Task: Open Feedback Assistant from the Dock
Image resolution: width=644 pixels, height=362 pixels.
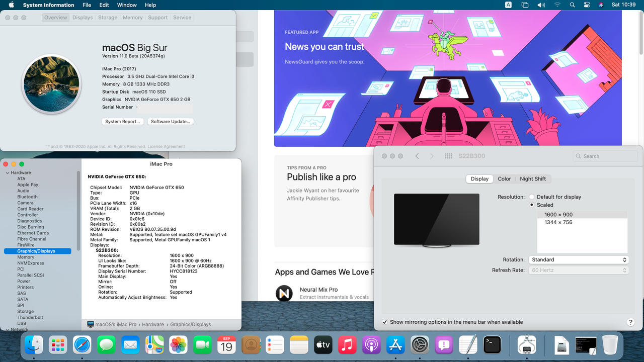Action: [444, 345]
